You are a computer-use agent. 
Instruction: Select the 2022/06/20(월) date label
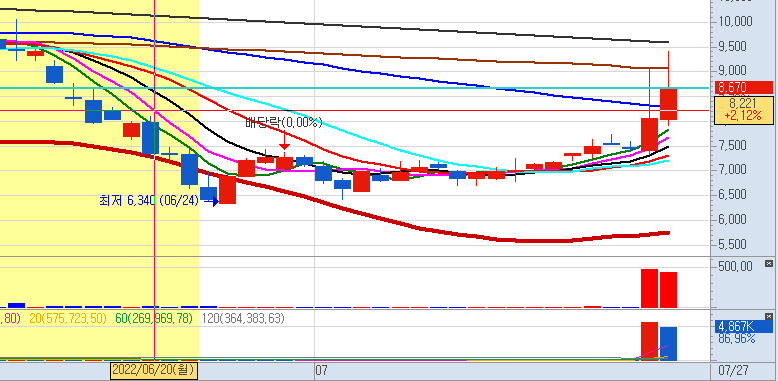click(153, 370)
